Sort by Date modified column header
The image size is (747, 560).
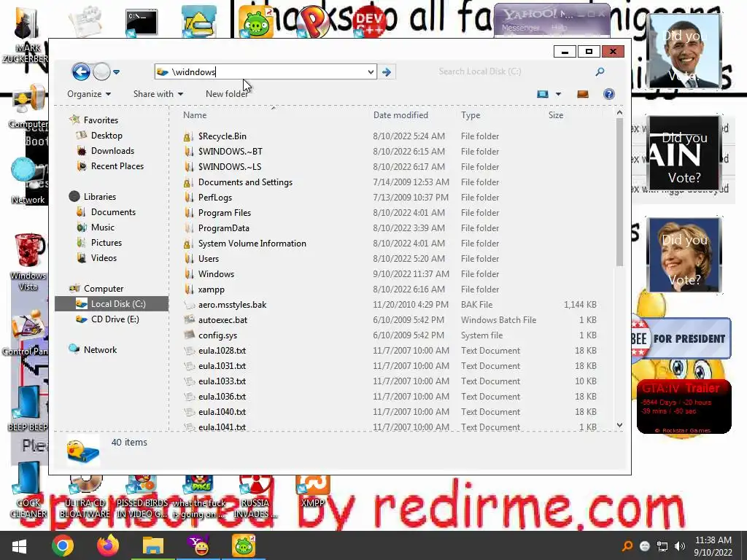pos(400,114)
